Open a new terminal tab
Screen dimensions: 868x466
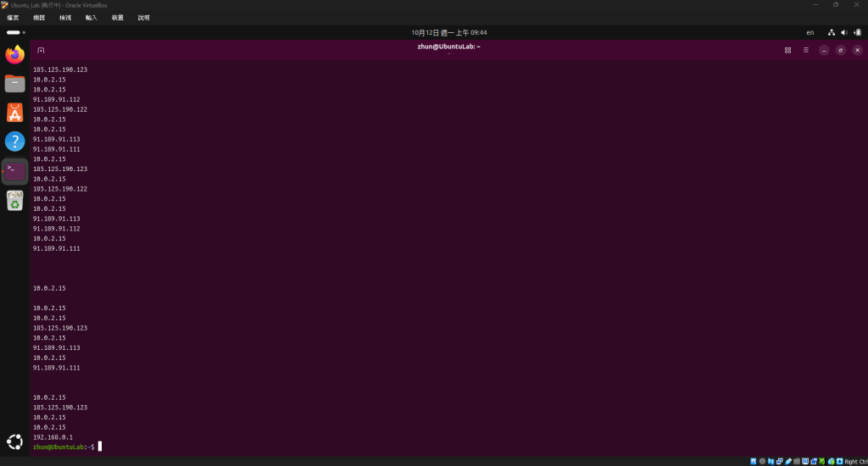[x=41, y=50]
